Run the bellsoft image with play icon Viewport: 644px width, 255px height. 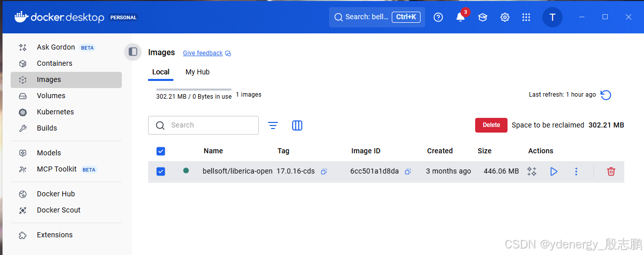pos(554,172)
